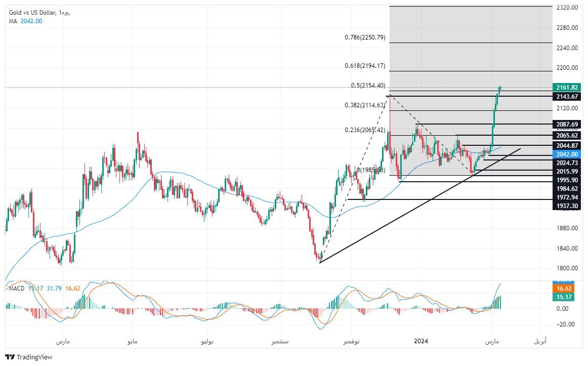Screen dimensions: 588x366
Task: Click the 2065.62 price level tag
Action: coord(567,135)
